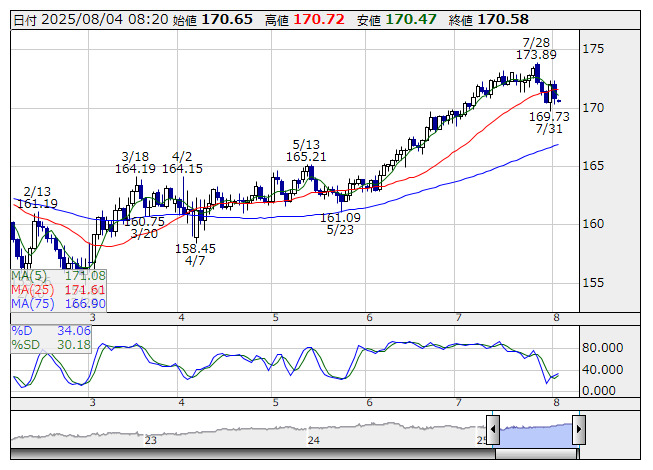
Task: Click the 7/28 high label 173.89
Action: (x=537, y=55)
